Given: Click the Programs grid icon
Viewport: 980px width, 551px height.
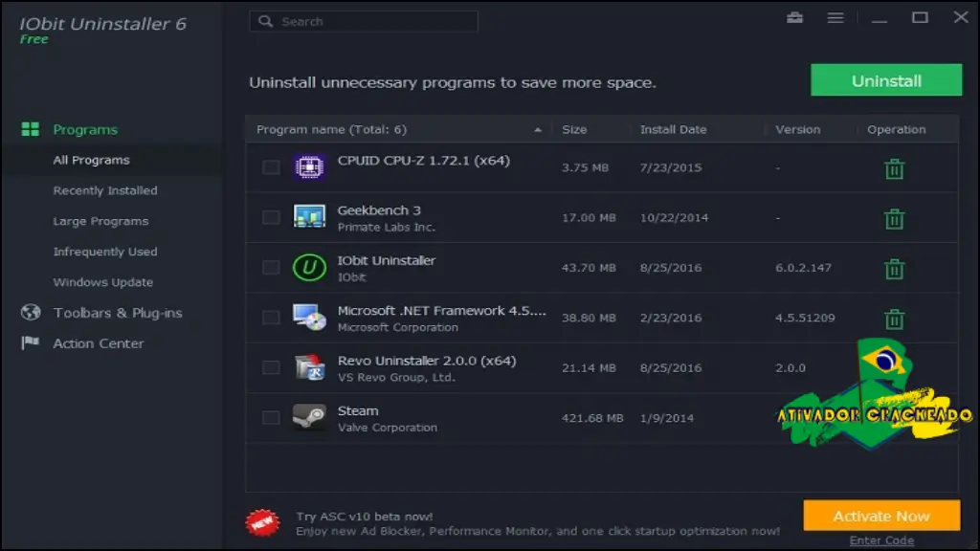Looking at the screenshot, I should (30, 129).
